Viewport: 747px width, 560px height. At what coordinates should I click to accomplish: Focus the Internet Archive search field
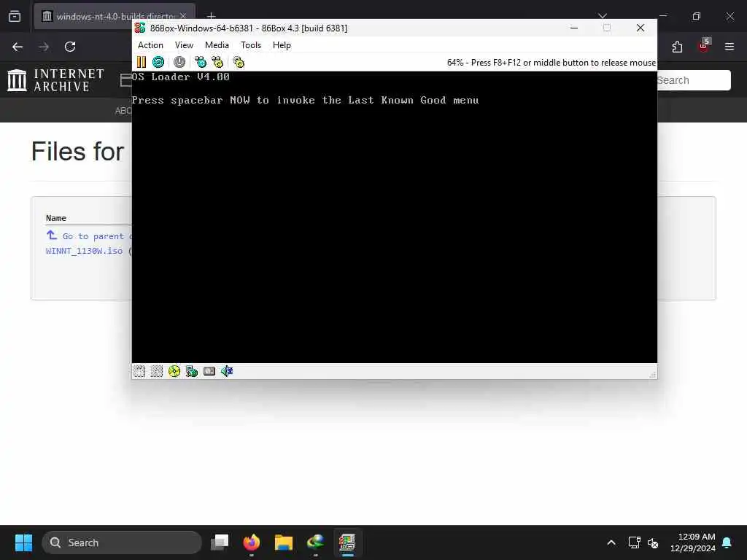[x=693, y=80]
